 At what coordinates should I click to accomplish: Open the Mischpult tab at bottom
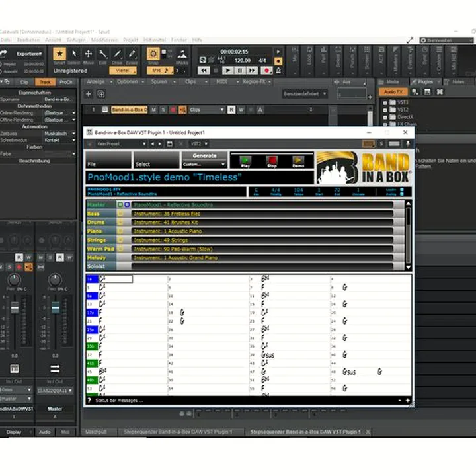click(x=96, y=432)
